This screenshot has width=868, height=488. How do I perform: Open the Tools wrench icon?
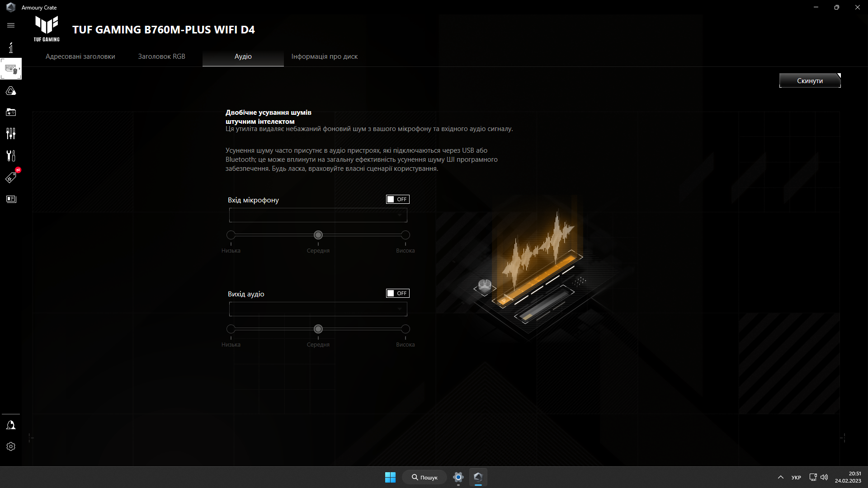(x=11, y=155)
